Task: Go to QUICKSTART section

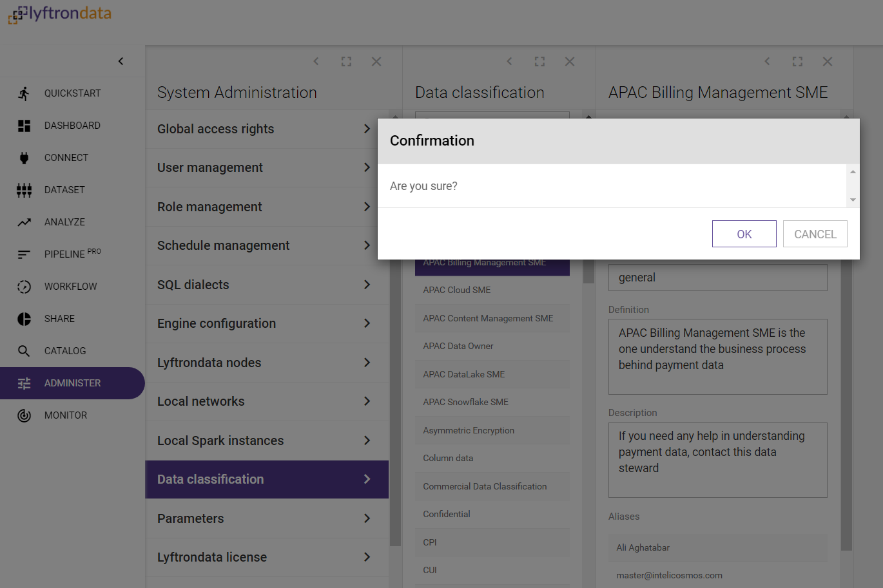Action: click(72, 93)
